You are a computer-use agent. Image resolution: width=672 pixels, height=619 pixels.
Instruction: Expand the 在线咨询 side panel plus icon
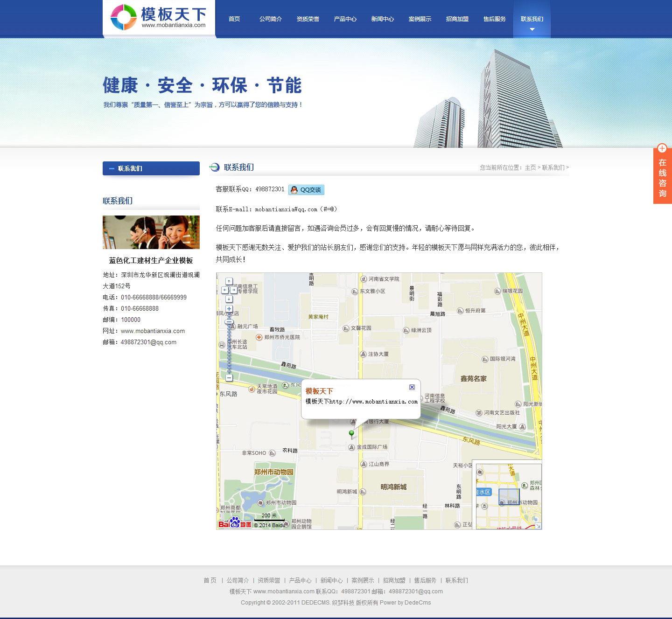click(662, 148)
